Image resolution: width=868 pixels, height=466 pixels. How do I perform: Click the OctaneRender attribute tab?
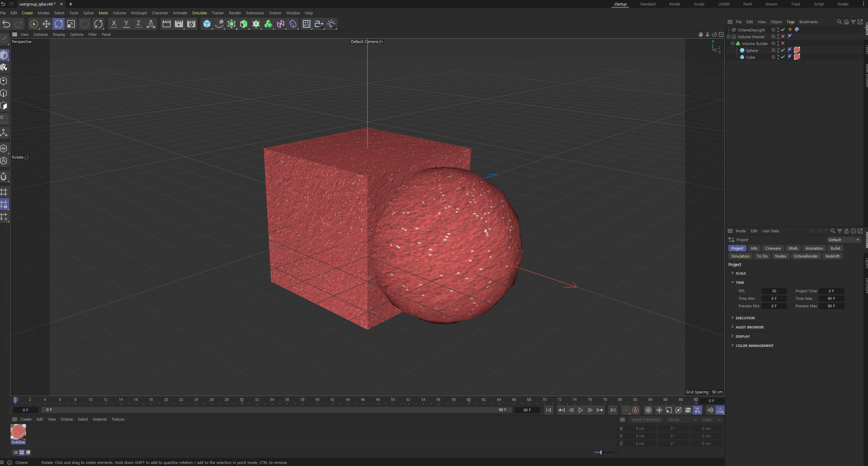point(806,256)
